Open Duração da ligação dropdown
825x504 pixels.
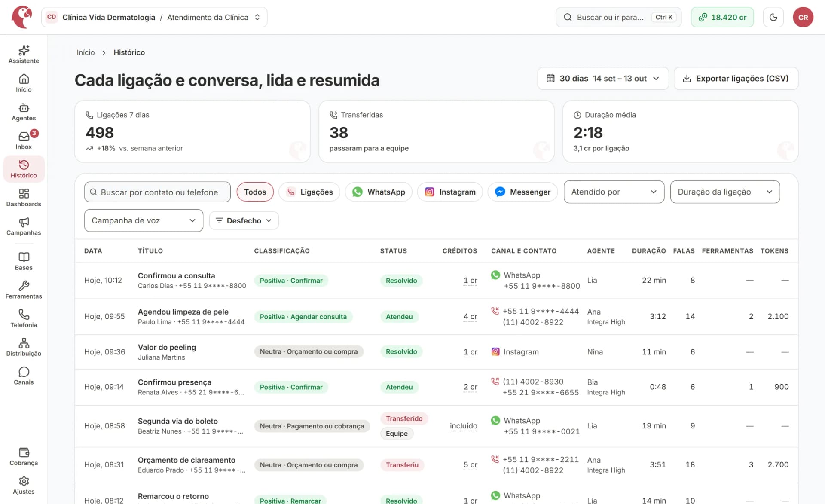pos(725,192)
